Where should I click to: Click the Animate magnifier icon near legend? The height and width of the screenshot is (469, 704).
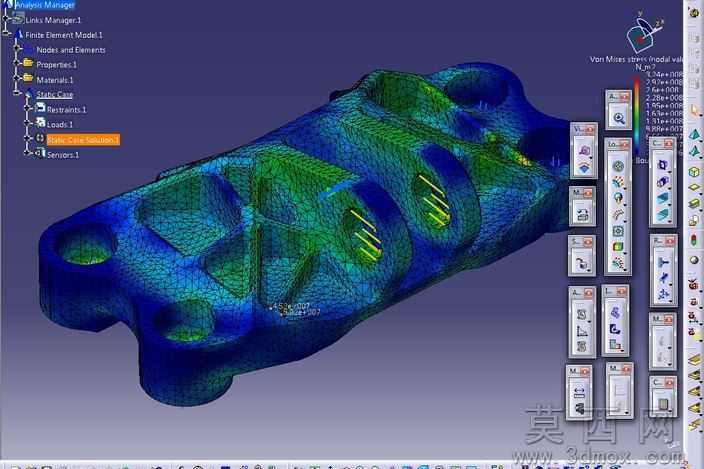[x=619, y=118]
